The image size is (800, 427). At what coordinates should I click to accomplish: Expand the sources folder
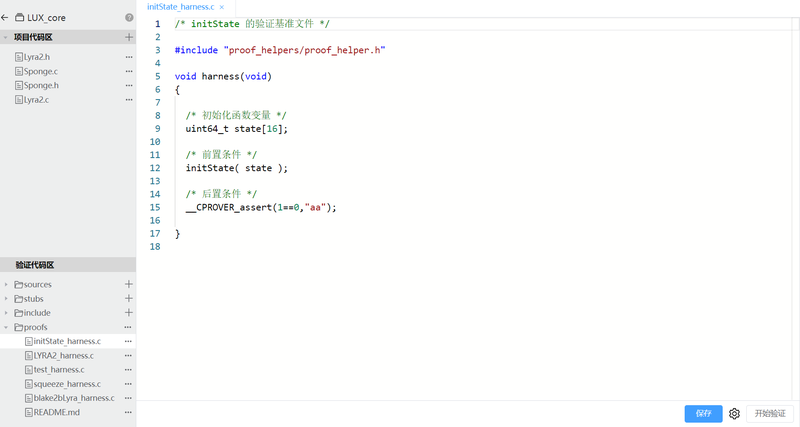point(6,284)
